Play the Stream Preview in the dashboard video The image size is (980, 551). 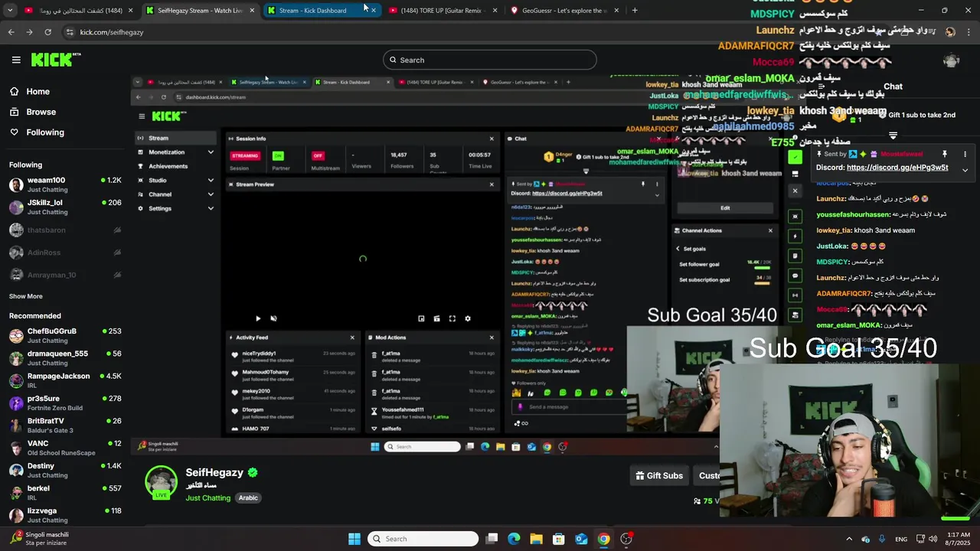pyautogui.click(x=258, y=318)
